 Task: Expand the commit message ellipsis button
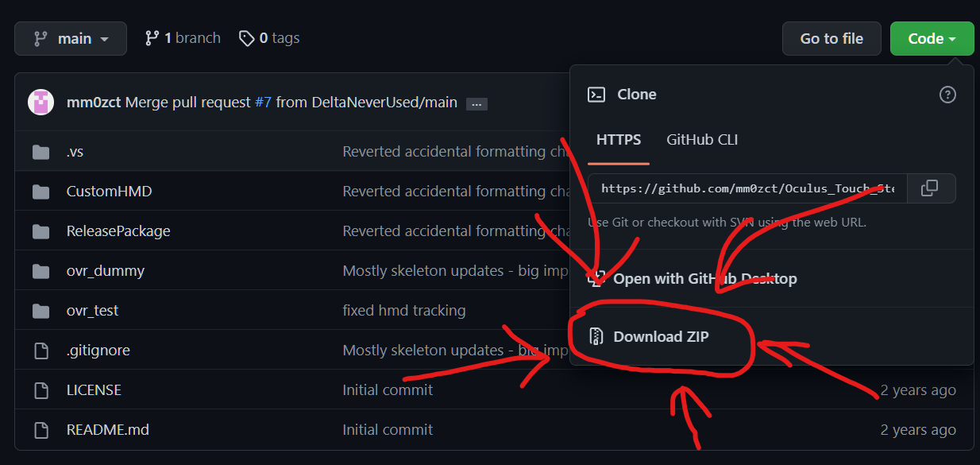pyautogui.click(x=476, y=103)
